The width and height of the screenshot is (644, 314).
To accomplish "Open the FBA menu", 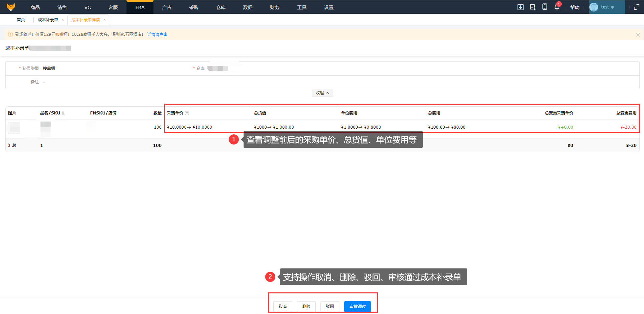I will click(140, 7).
